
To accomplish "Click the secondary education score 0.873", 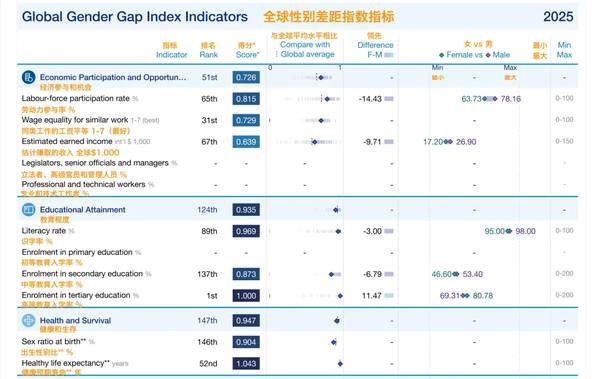I will (246, 274).
